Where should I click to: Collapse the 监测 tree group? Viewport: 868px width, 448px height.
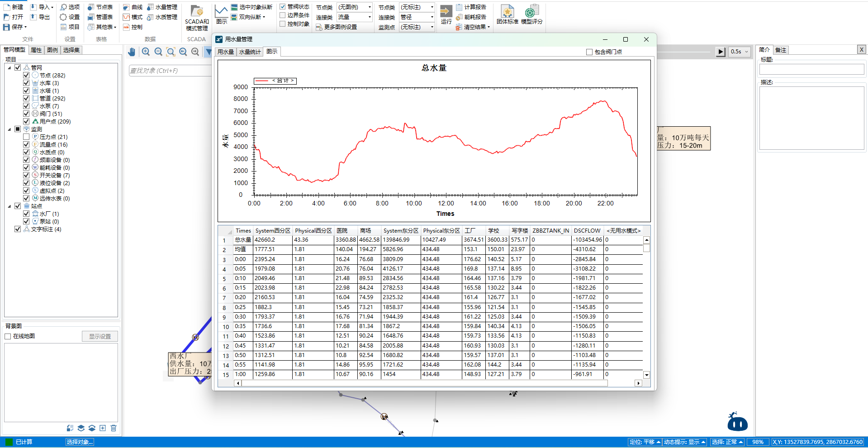[x=9, y=129]
